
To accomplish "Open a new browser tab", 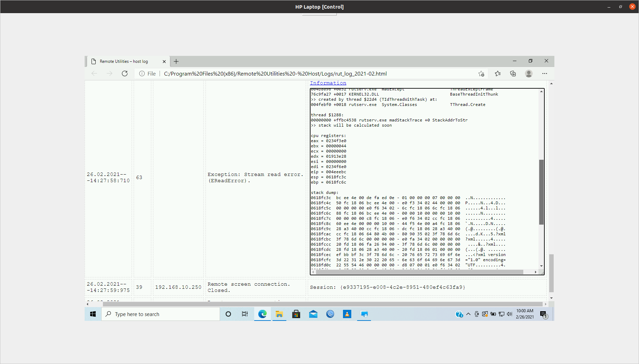I will pyautogui.click(x=176, y=61).
